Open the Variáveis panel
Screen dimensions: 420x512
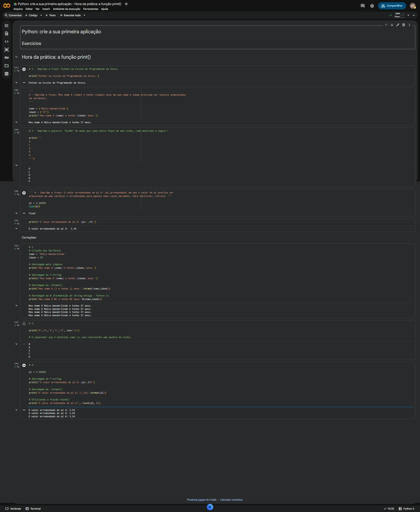click(13, 509)
